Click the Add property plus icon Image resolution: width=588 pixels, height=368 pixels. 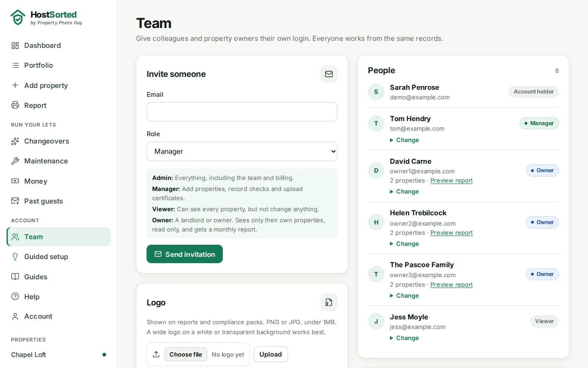tap(15, 85)
